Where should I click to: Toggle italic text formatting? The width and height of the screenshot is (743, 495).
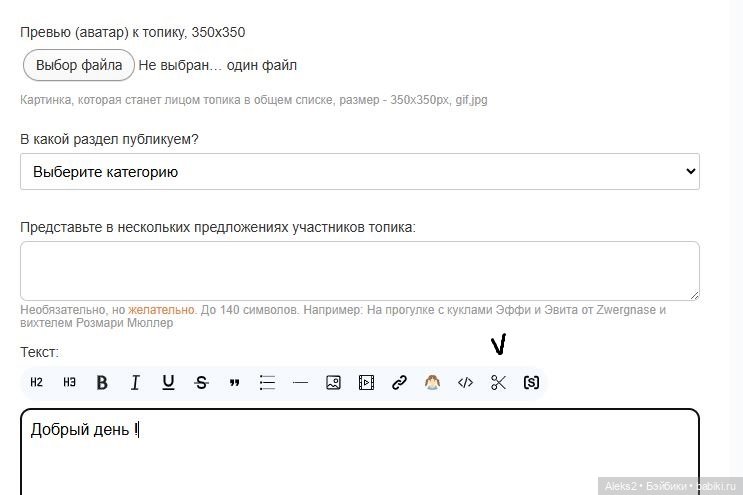click(135, 382)
